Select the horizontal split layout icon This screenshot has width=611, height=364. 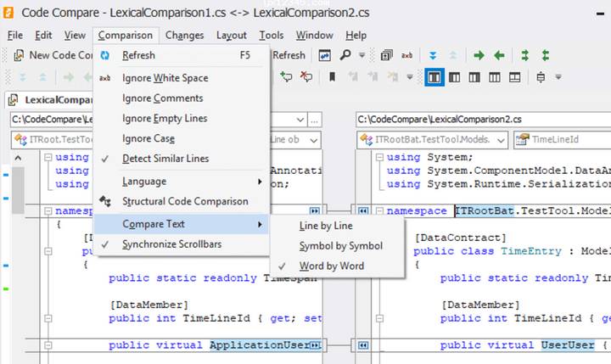pos(515,77)
